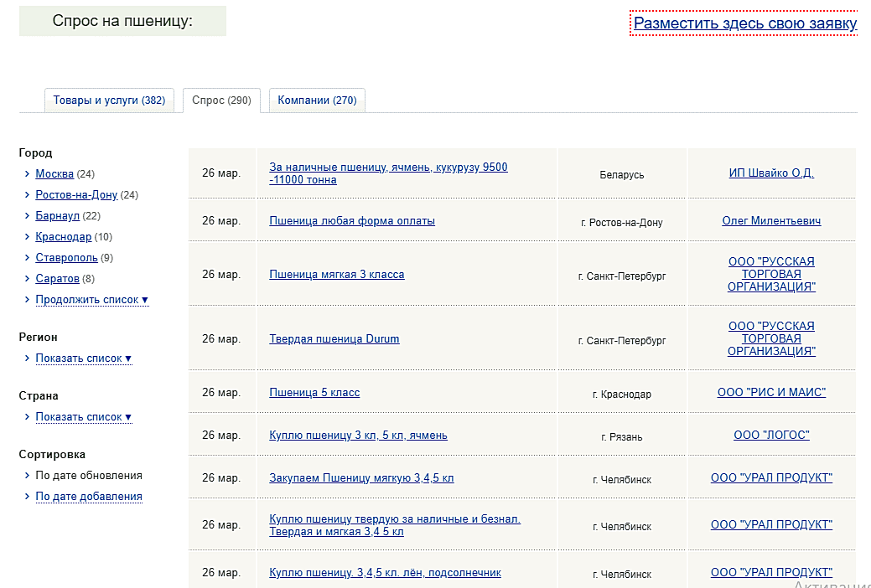Filter by city Москва

[54, 174]
